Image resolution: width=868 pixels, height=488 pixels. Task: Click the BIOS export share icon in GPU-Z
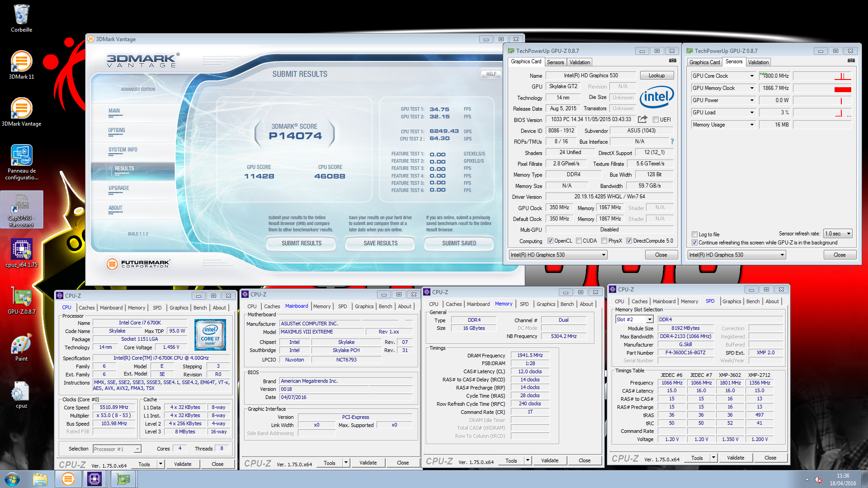click(642, 119)
